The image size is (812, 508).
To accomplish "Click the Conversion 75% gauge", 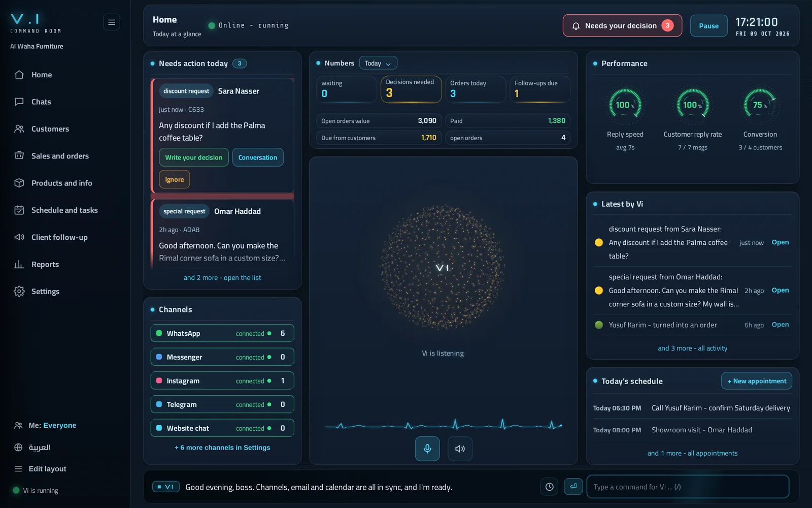I will pyautogui.click(x=760, y=105).
